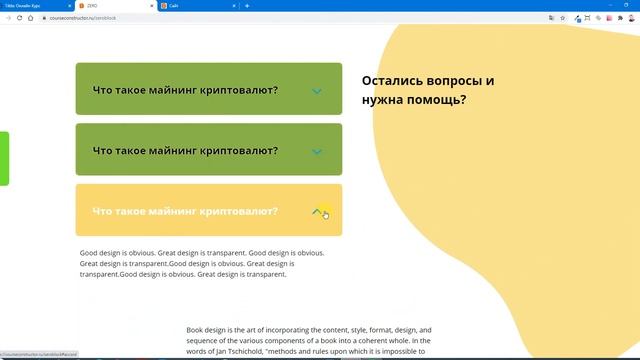Reload the page with the refresh icon
The image size is (640, 360).
tap(19, 18)
